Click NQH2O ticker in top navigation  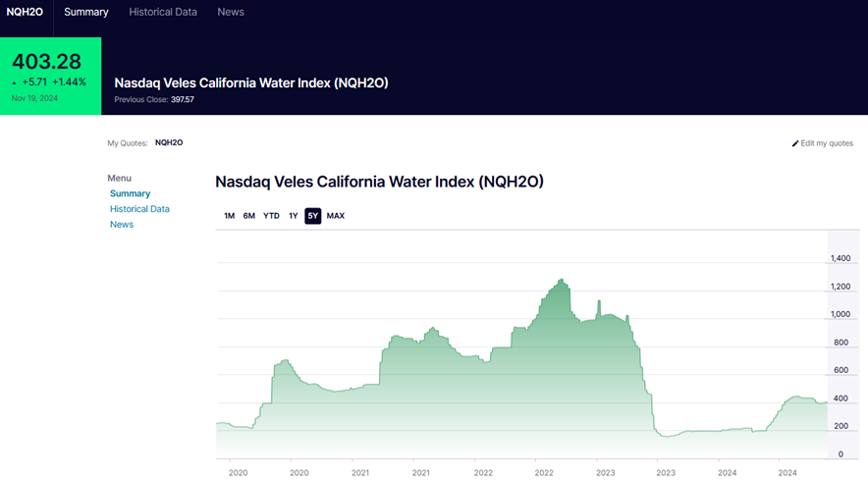[x=25, y=12]
